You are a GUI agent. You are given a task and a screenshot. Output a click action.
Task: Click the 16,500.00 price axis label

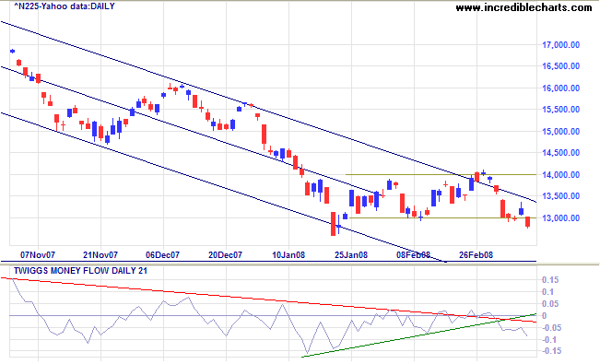(561, 66)
